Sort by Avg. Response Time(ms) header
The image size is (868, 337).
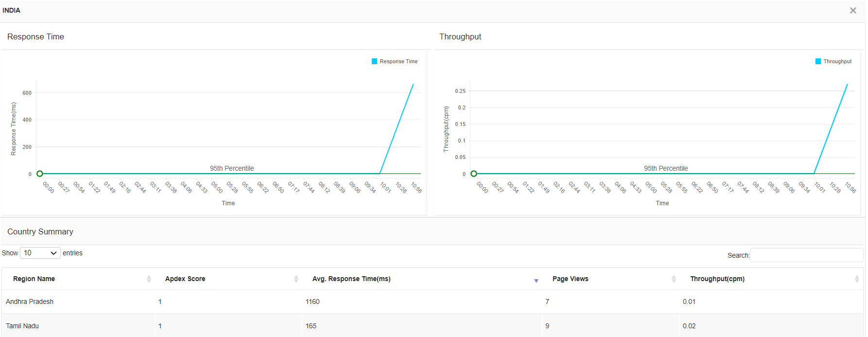point(351,279)
